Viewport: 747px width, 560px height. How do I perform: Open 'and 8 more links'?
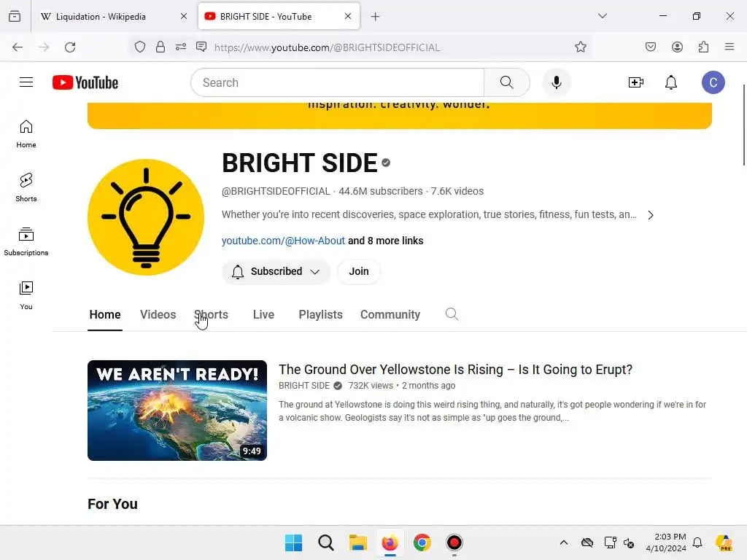(x=385, y=241)
